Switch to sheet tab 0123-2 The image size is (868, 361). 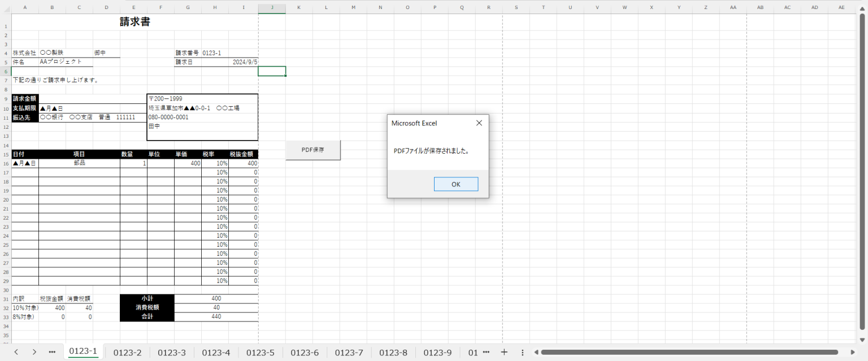click(x=127, y=352)
